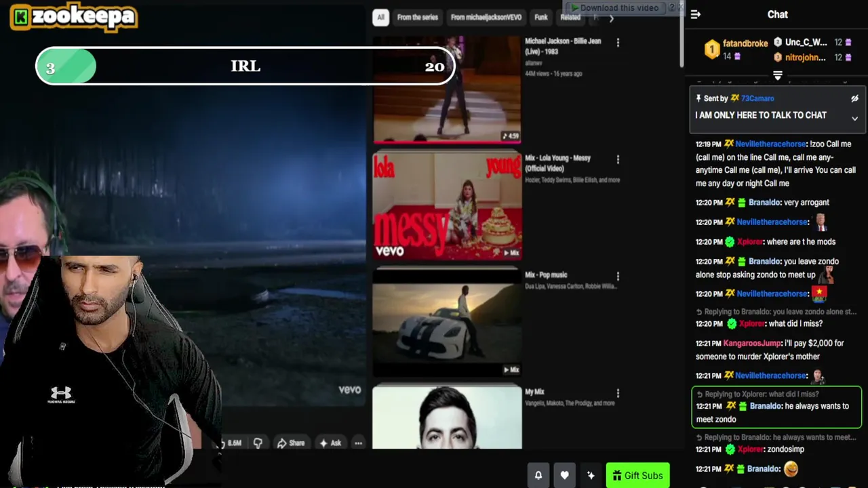Click Download this video button
Screen dimensions: 868x488
(615, 8)
